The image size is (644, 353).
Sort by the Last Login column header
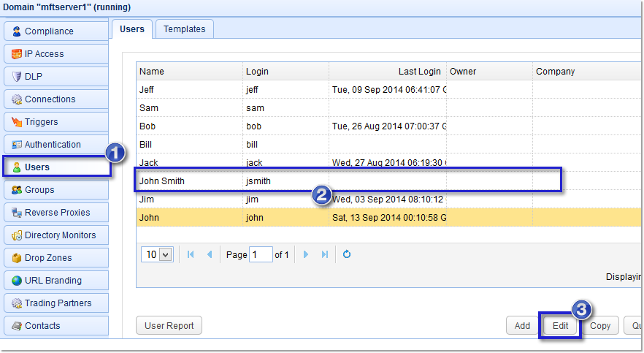click(x=387, y=72)
